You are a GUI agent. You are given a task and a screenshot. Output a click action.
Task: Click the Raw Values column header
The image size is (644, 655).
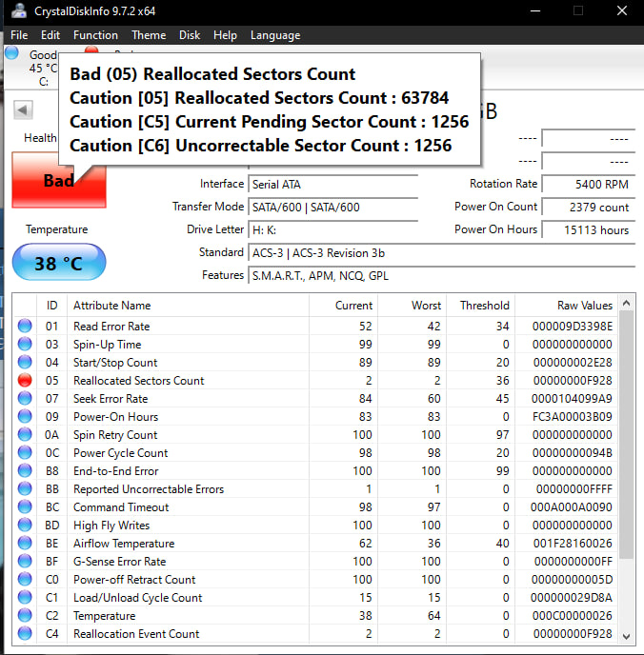[566, 306]
